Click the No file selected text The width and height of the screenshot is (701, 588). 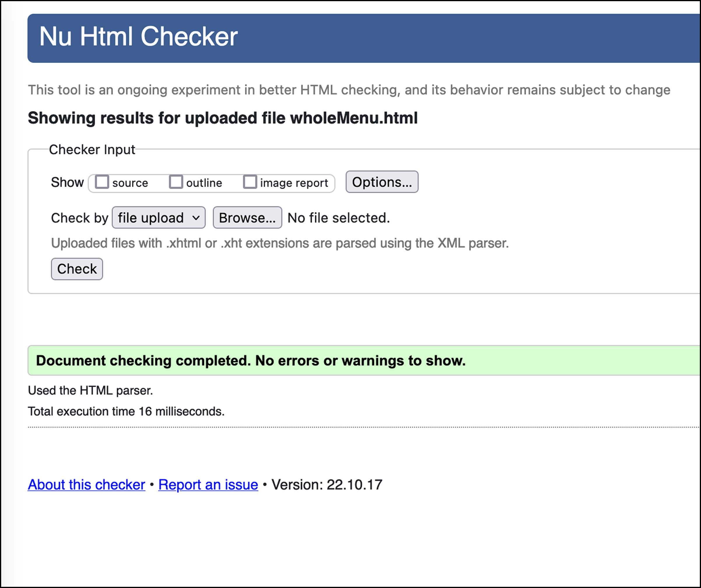tap(339, 218)
